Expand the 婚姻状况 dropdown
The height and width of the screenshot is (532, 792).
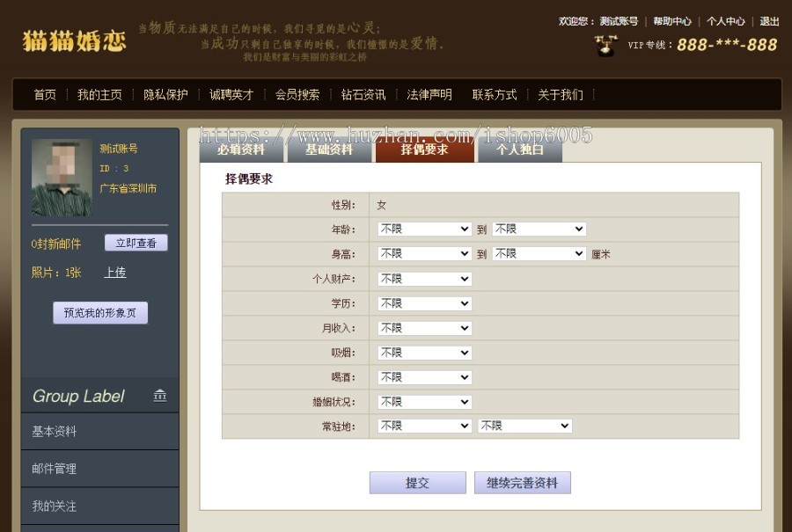[x=425, y=402]
